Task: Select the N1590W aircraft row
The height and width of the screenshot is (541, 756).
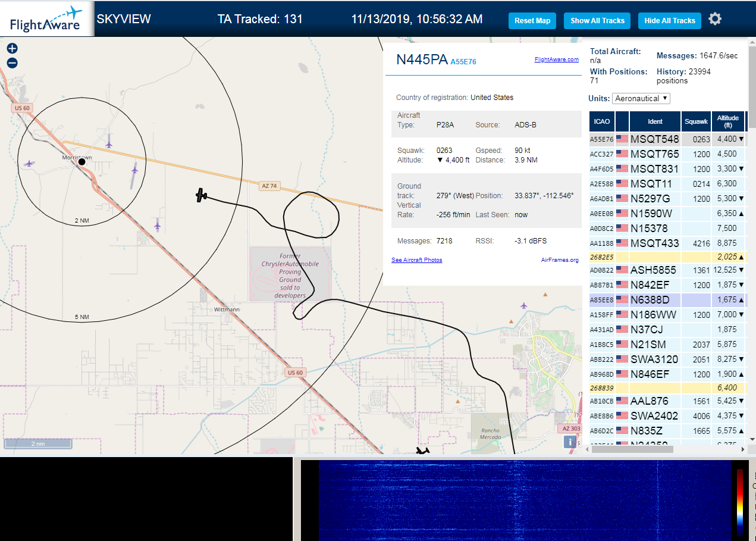Action: tap(668, 214)
